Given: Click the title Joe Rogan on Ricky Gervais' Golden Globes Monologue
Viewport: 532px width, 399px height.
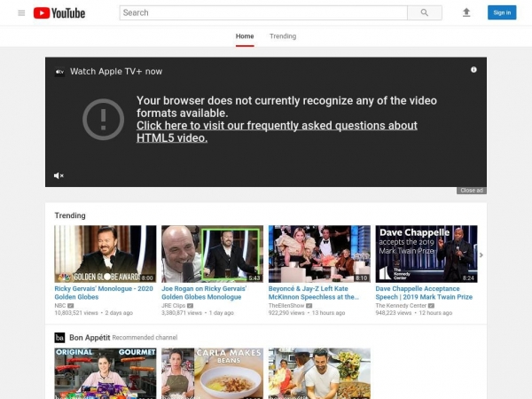Looking at the screenshot, I should pos(204,293).
